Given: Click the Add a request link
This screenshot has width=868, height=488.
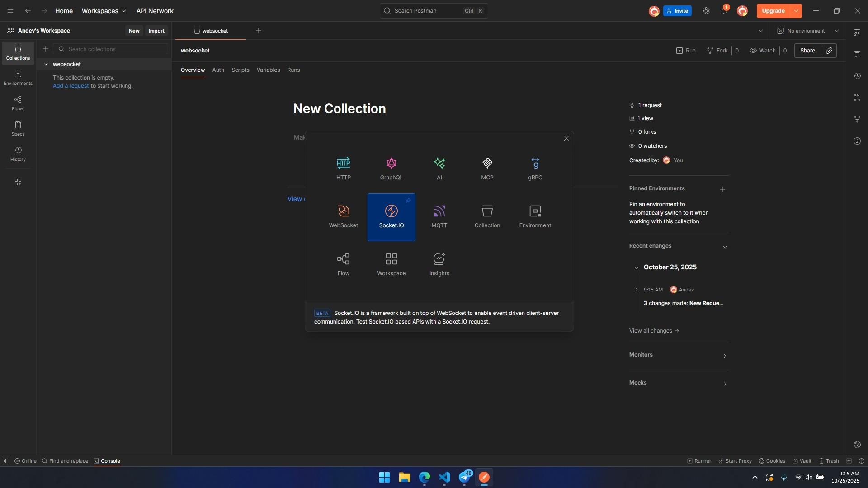Looking at the screenshot, I should pyautogui.click(x=71, y=86).
